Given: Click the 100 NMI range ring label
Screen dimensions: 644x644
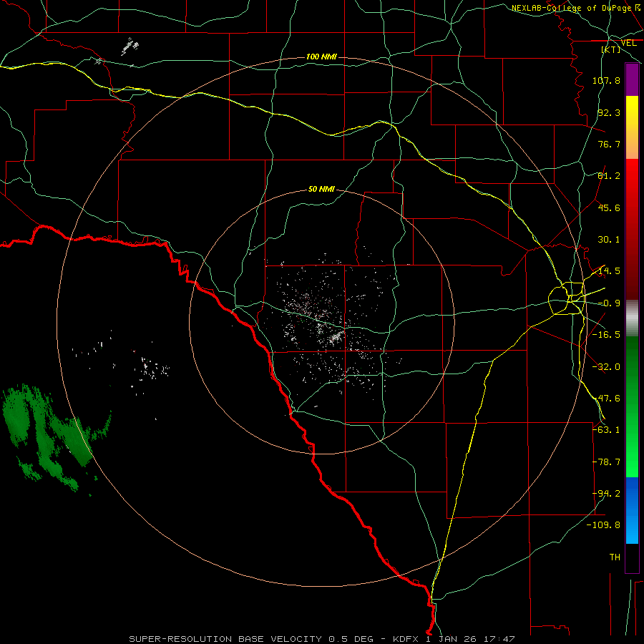Looking at the screenshot, I should coord(321,57).
